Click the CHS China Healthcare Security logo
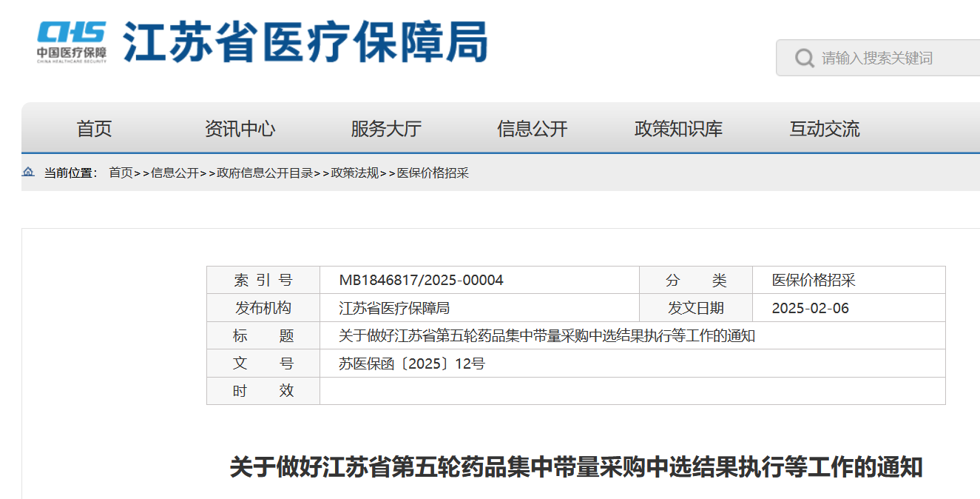The image size is (980, 499). [72, 42]
